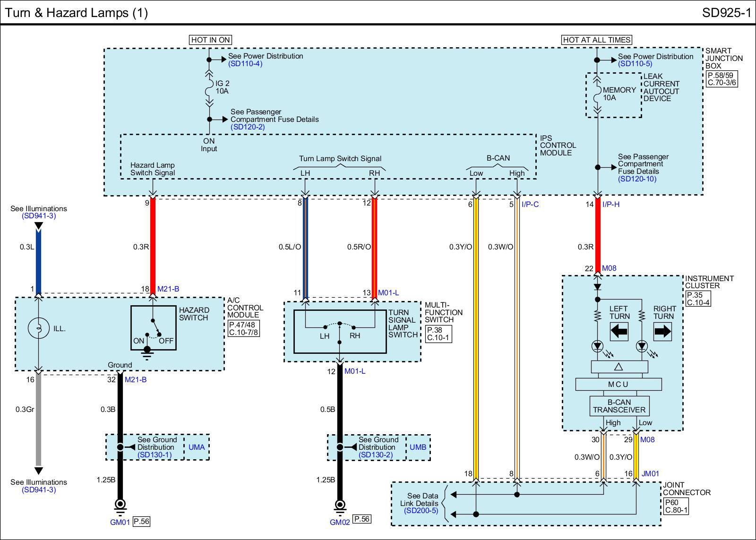Select the ILL. illumination lamp symbol
The width and height of the screenshot is (756, 540).
pos(39,328)
